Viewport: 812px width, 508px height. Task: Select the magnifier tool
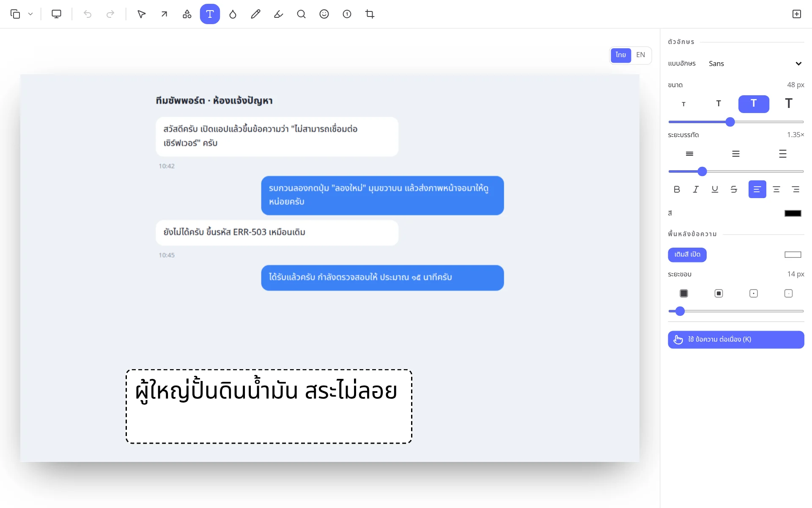(x=301, y=14)
